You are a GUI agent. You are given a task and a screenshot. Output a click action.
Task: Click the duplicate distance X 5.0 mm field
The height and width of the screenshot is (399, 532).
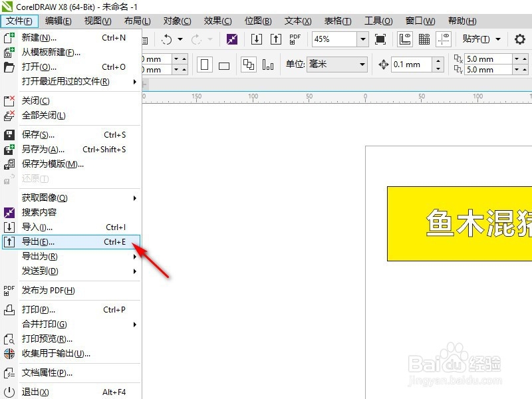(487, 59)
